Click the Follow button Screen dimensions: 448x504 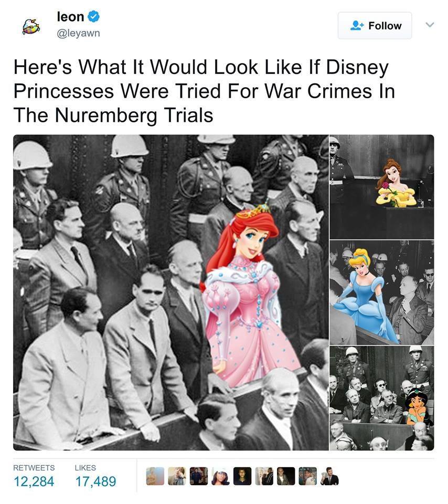375,26
